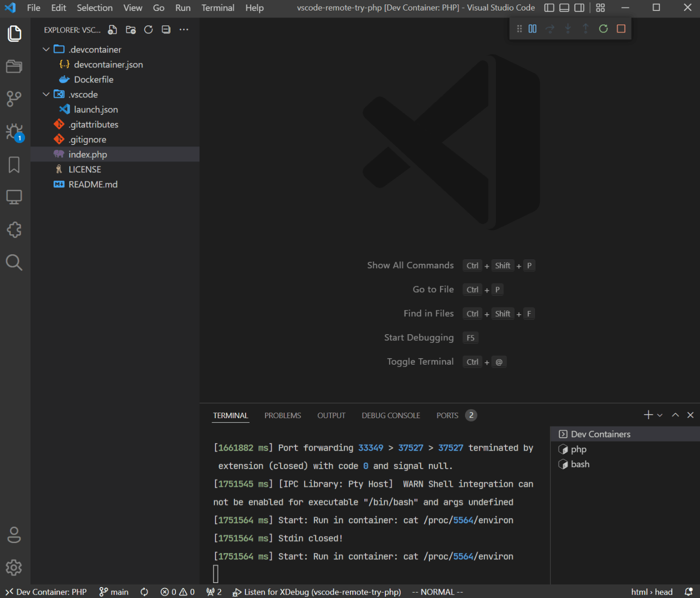Viewport: 700px width, 598px height.
Task: Step over in the debug toolbar
Action: pyautogui.click(x=550, y=29)
